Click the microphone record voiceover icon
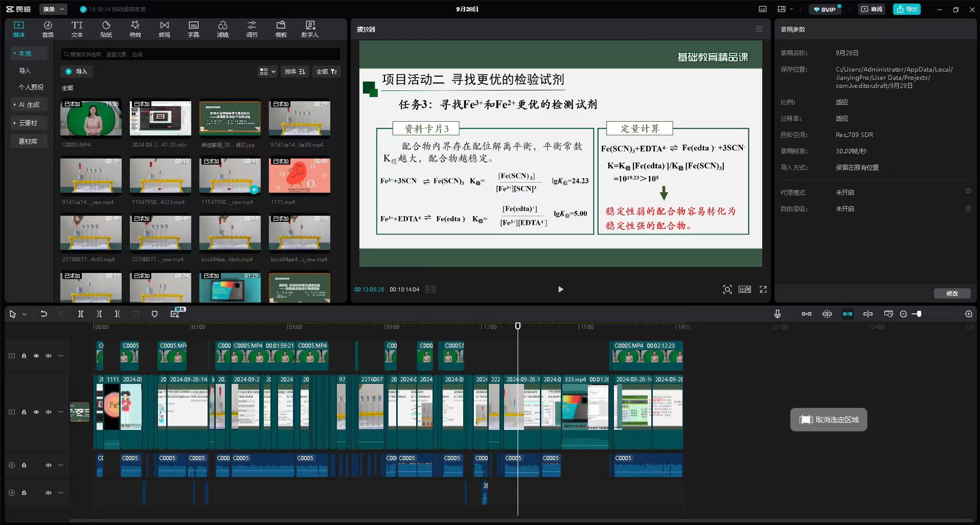The image size is (980, 525). (777, 314)
